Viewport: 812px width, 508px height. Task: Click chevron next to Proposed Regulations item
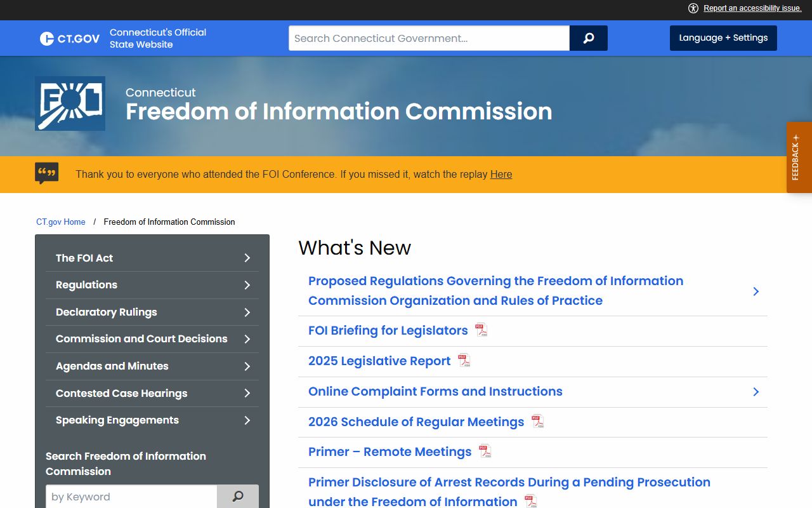[756, 291]
